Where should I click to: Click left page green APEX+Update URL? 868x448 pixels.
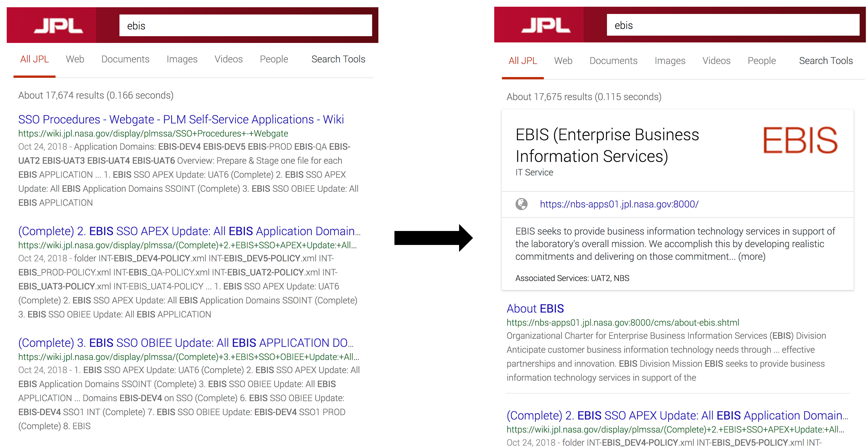tap(187, 245)
